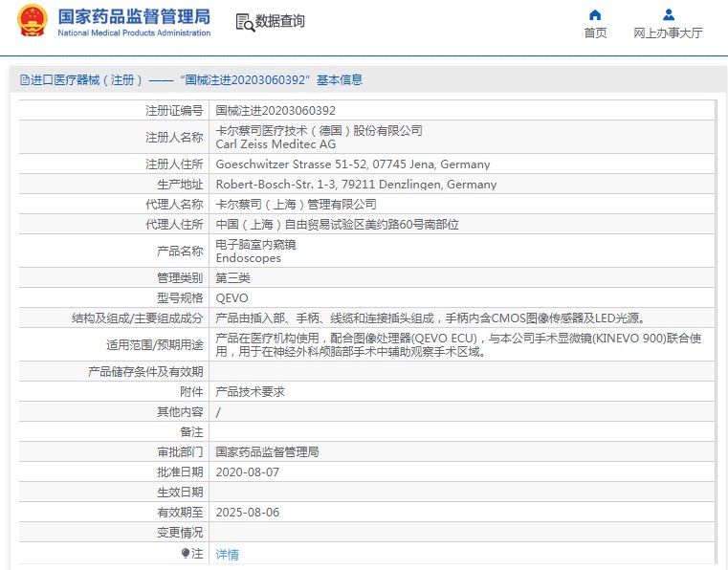The height and width of the screenshot is (570, 728).
Task: Click agent name 卡尔蔡司（上海）管理有限公司
Action: 296,205
